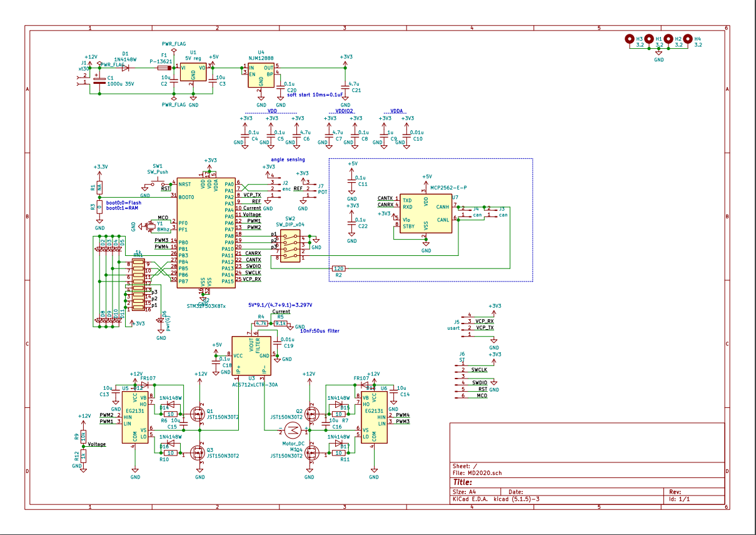The height and width of the screenshot is (535, 756).
Task: Click the 8MHz crystal Y1
Action: tap(152, 227)
